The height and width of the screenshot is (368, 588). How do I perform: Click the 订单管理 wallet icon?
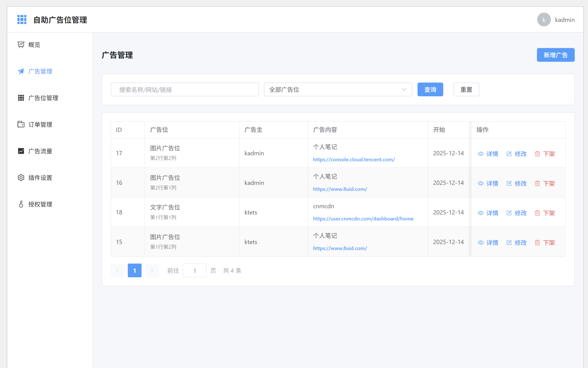click(21, 124)
